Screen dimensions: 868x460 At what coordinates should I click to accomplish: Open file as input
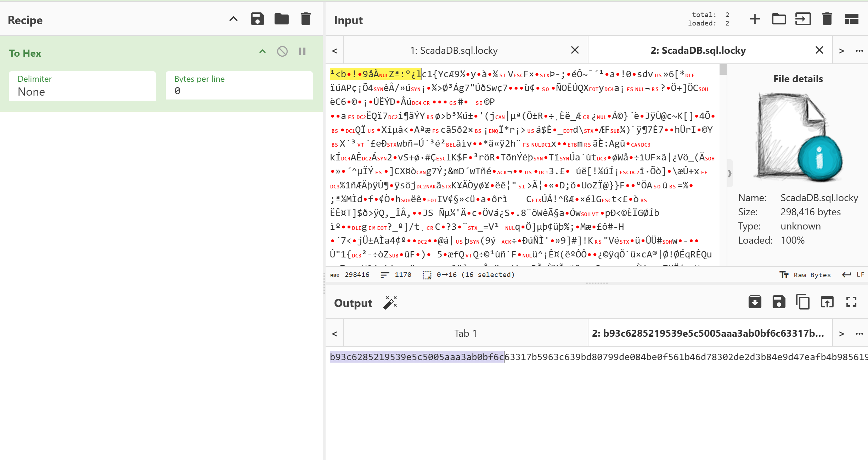pos(803,19)
